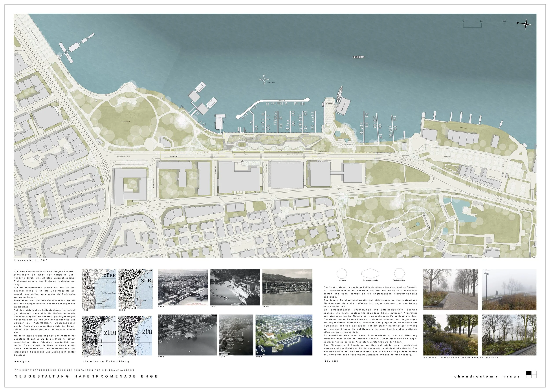Open the aerial photo dated 1909
Viewport: 550px width, 392px height.
pos(183,287)
